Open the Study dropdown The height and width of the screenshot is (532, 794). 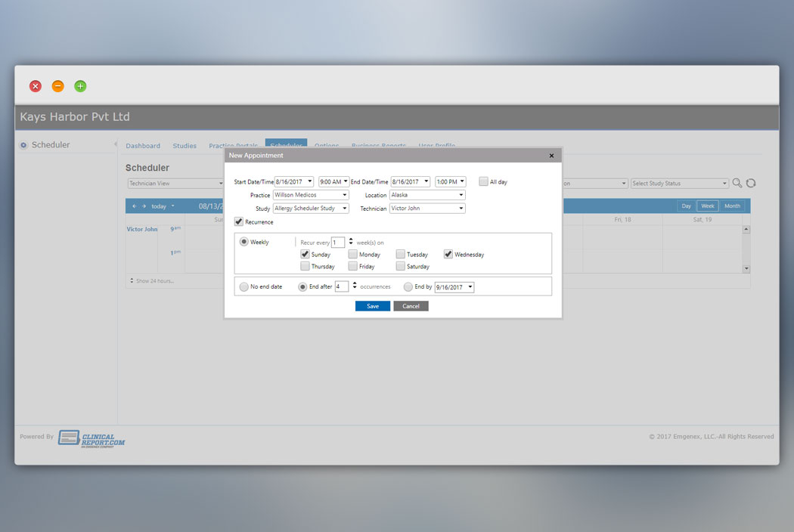(311, 208)
